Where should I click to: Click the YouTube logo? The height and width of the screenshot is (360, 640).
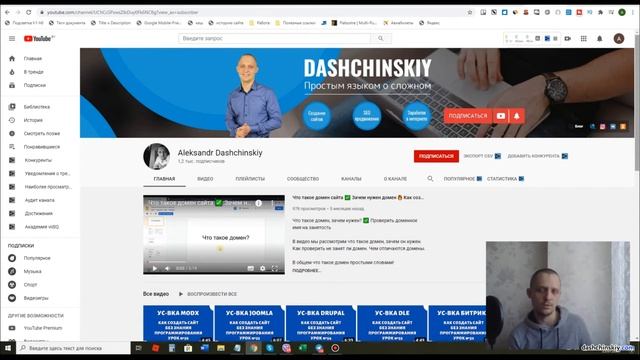(39, 38)
